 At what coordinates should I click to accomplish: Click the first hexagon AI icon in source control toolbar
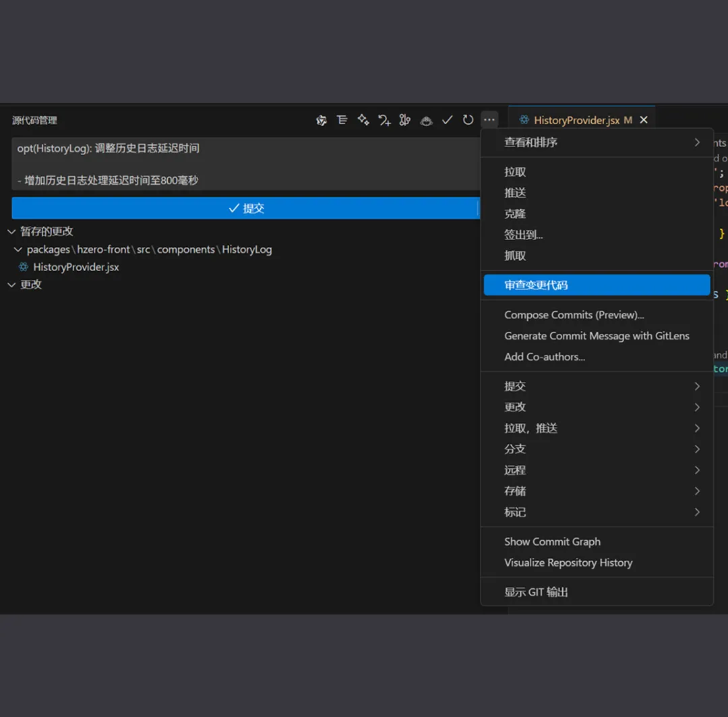[321, 120]
